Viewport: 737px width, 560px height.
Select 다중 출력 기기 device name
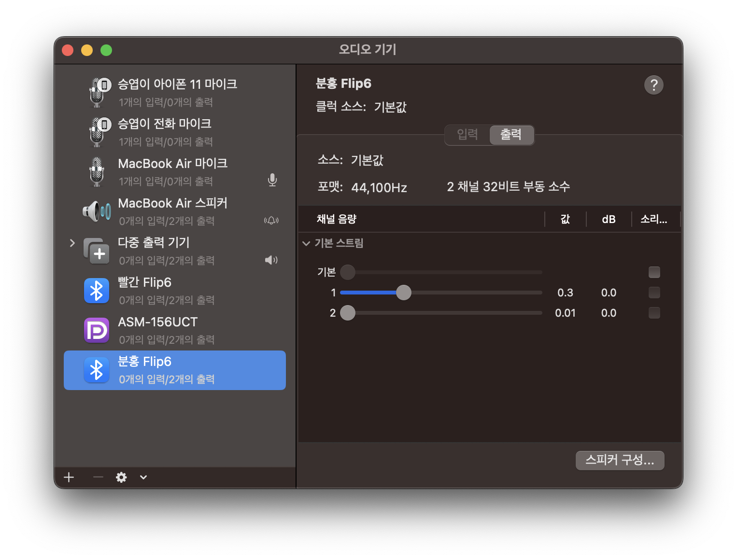pos(154,242)
